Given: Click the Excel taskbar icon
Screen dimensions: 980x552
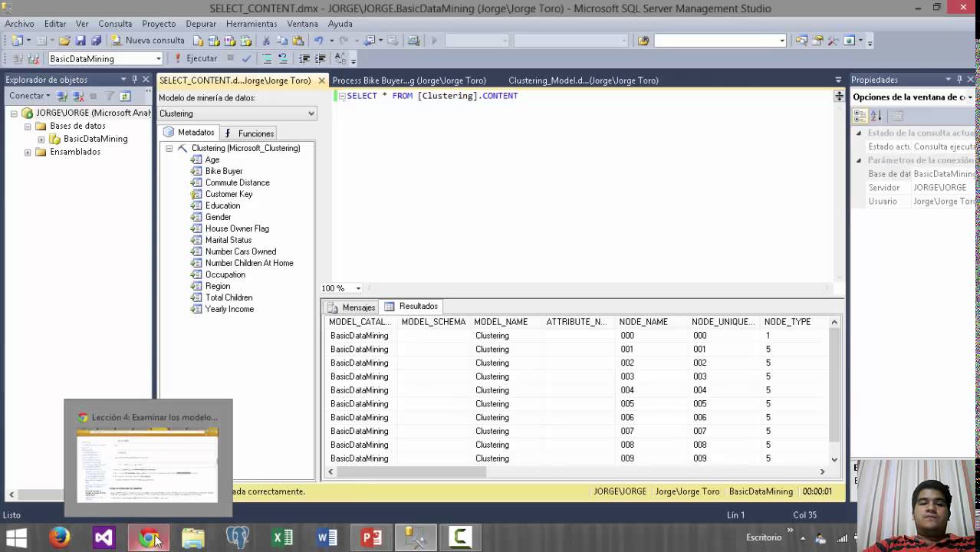Looking at the screenshot, I should (x=282, y=537).
